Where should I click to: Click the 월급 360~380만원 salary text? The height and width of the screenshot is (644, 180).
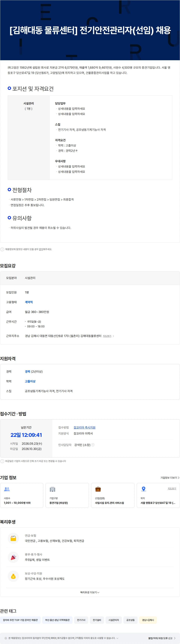pyautogui.click(x=37, y=312)
